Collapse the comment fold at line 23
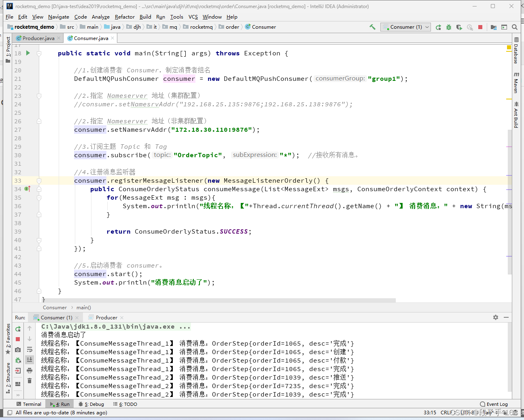 pos(39,96)
